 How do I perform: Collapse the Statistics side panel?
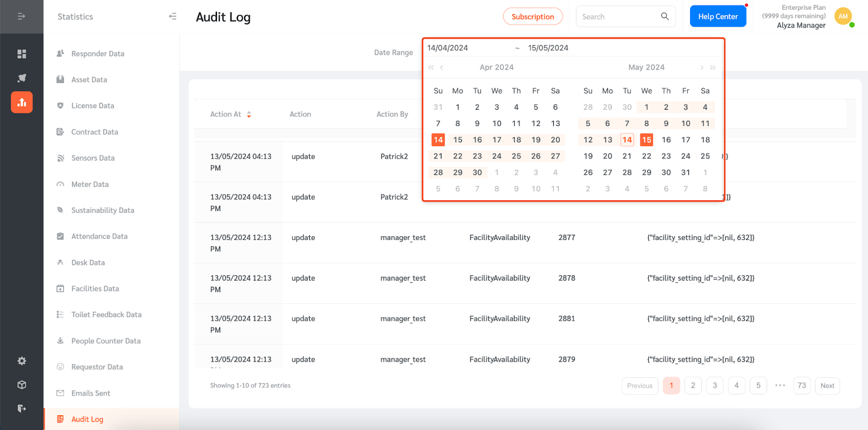(x=173, y=16)
